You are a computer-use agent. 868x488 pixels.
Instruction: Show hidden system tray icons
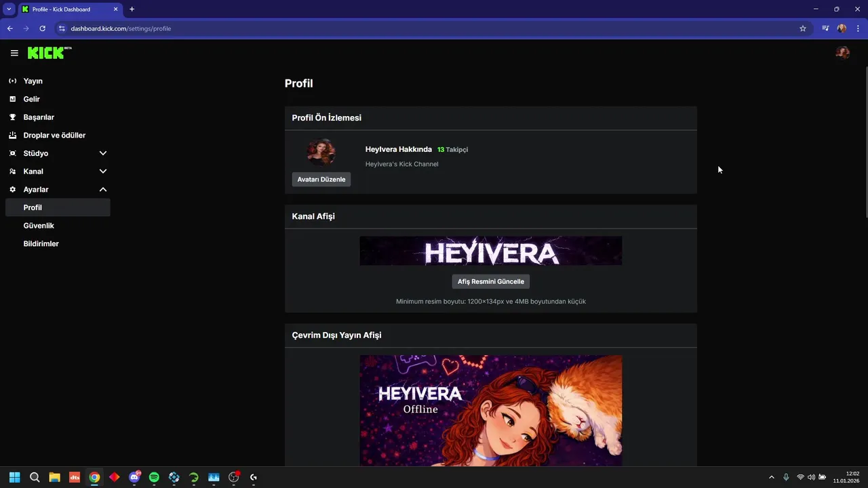point(771,477)
